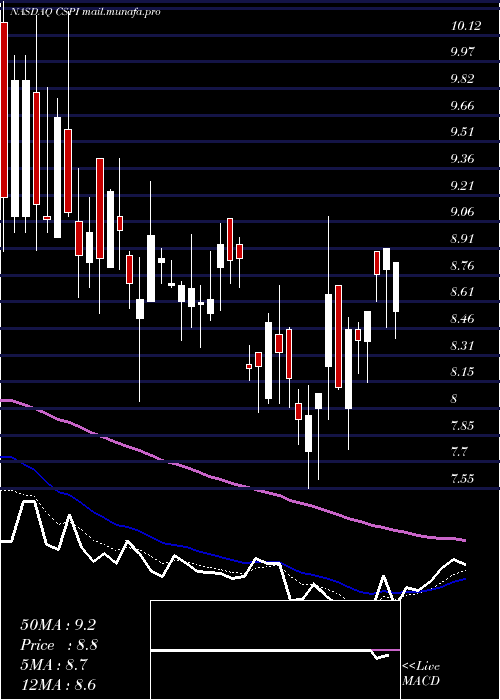Click the 9.97 price axis label

click(464, 52)
